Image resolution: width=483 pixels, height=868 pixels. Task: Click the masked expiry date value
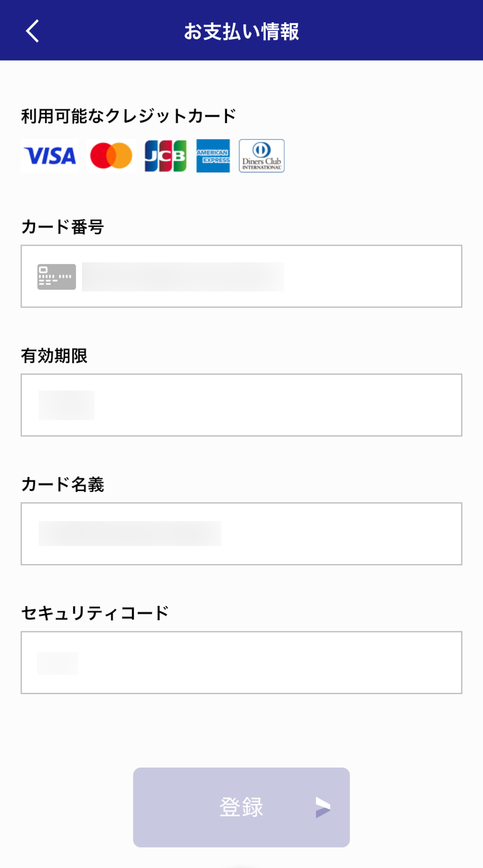pyautogui.click(x=67, y=404)
